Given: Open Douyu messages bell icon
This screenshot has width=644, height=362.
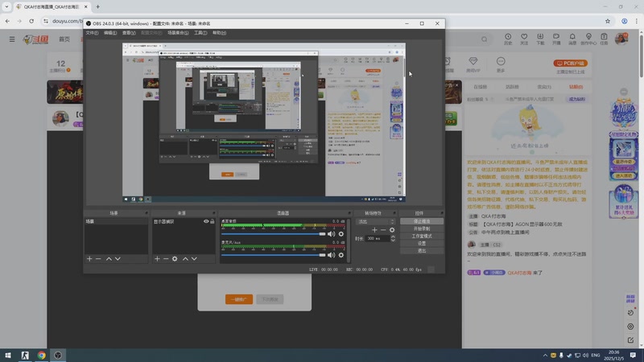Looking at the screenshot, I should 572,39.
